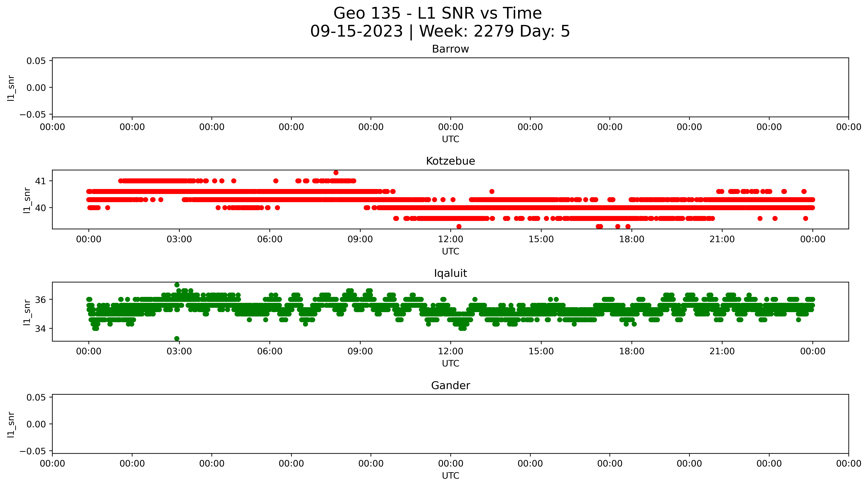Click the 40 y-tick on the Kotzebue plot
Viewport: 868px width, 487px height.
pyautogui.click(x=40, y=208)
